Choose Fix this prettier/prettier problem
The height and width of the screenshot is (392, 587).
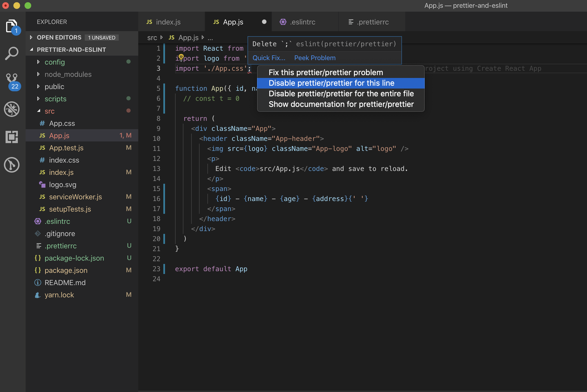(326, 73)
